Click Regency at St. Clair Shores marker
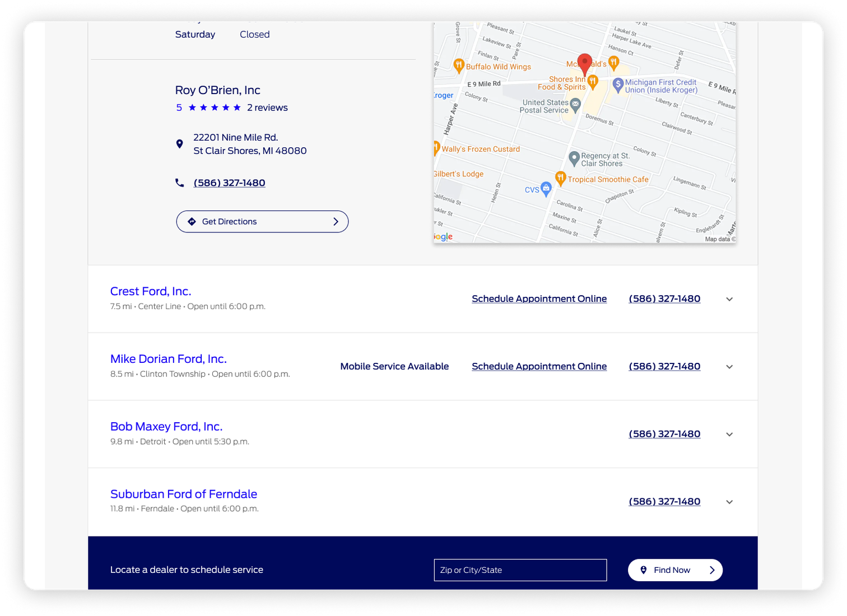Image resolution: width=847 pixels, height=616 pixels. [x=574, y=158]
